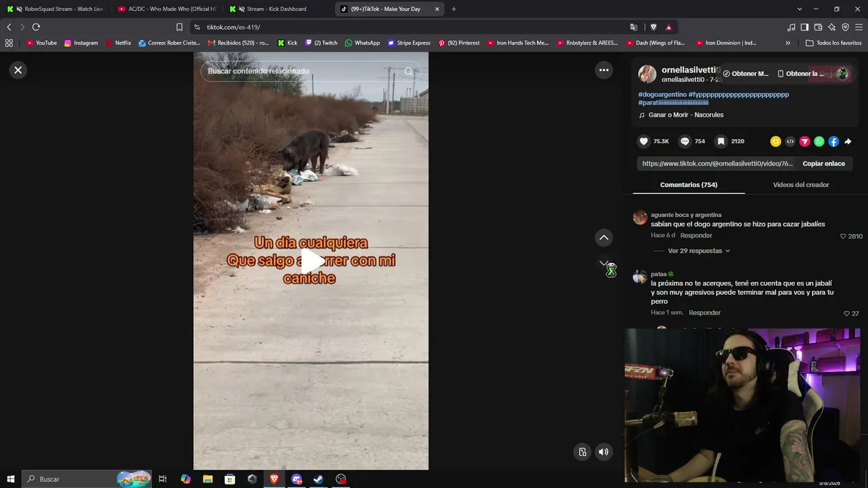Toggle the browser sidebar panel
868x488 pixels.
[x=804, y=27]
